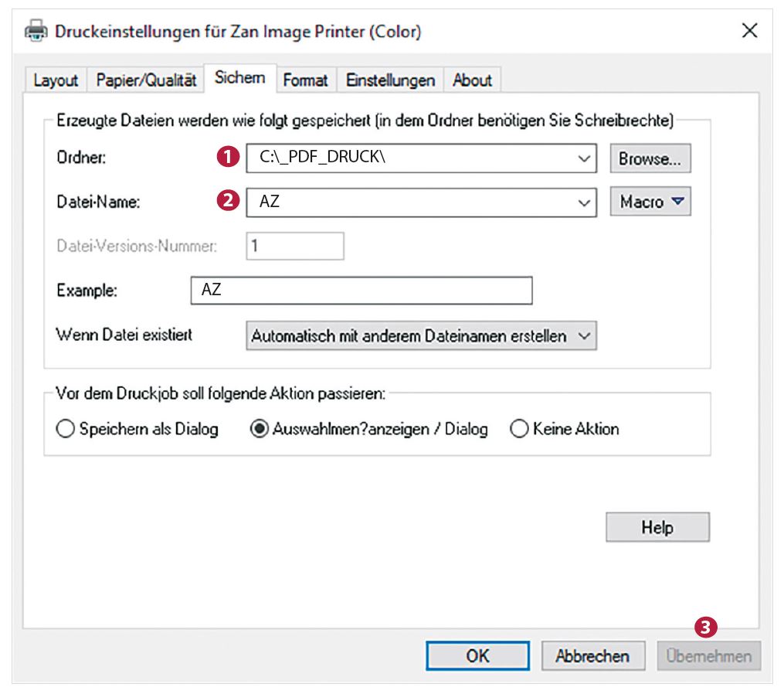
Task: Expand the Ordner folder path dropdown
Action: coord(583,158)
